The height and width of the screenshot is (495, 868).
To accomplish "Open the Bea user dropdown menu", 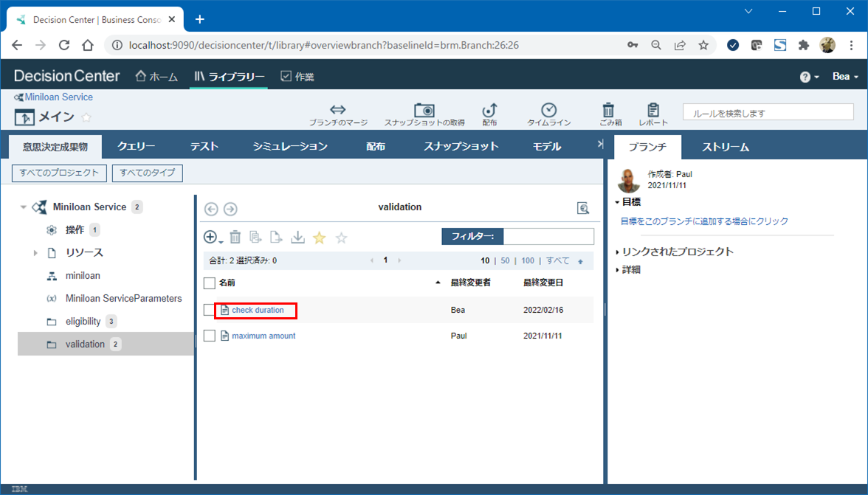I will coord(845,77).
